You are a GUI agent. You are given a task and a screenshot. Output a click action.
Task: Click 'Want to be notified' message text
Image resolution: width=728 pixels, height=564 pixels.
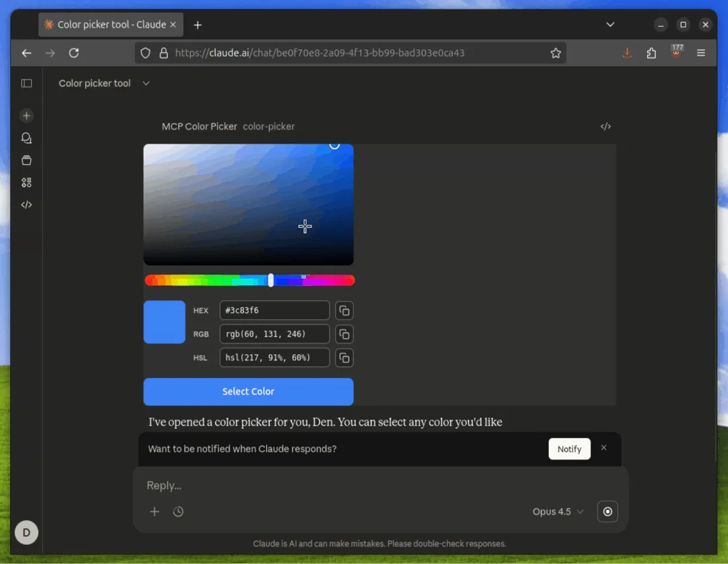coord(242,449)
